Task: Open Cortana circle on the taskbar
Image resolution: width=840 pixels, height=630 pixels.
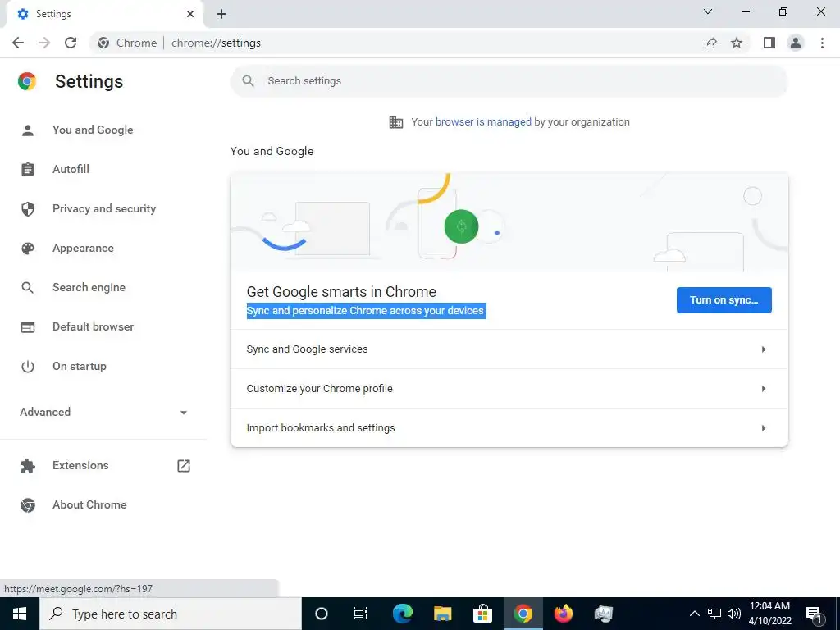Action: point(322,614)
